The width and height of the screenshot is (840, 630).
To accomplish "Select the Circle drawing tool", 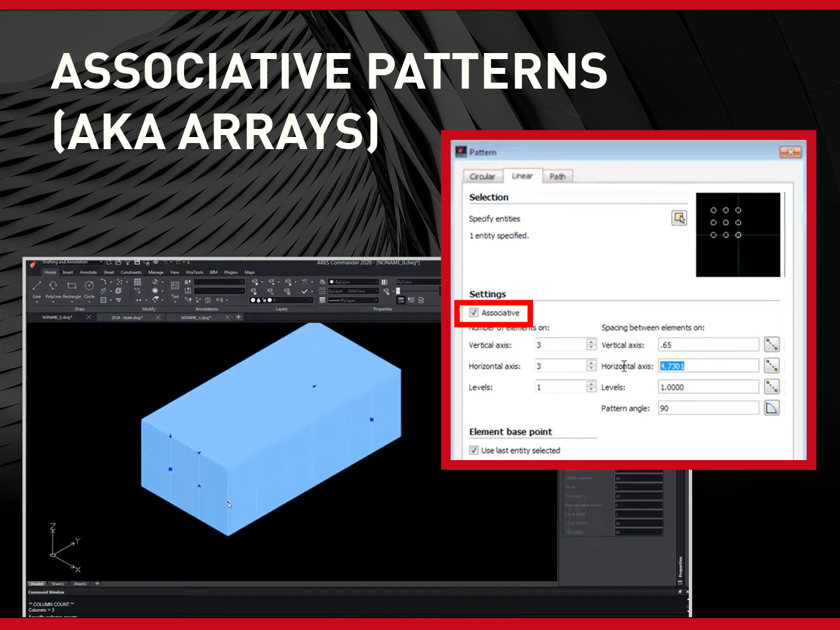I will (89, 287).
